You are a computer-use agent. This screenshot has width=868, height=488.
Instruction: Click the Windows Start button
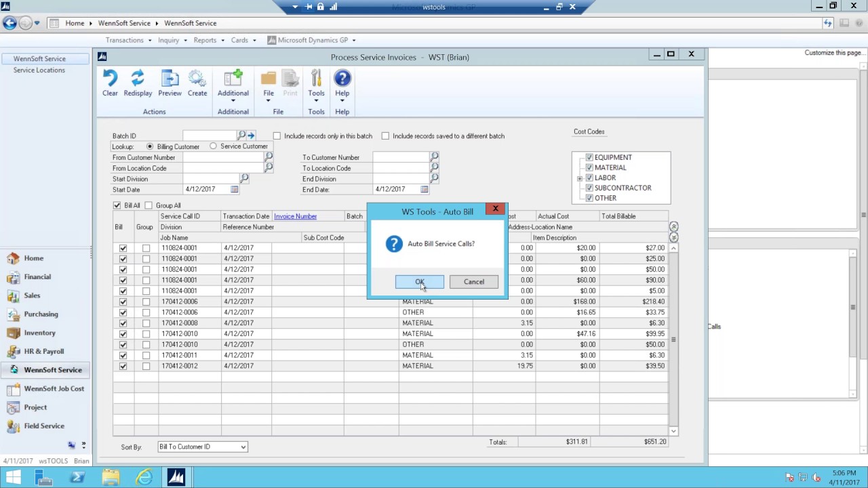[13, 477]
